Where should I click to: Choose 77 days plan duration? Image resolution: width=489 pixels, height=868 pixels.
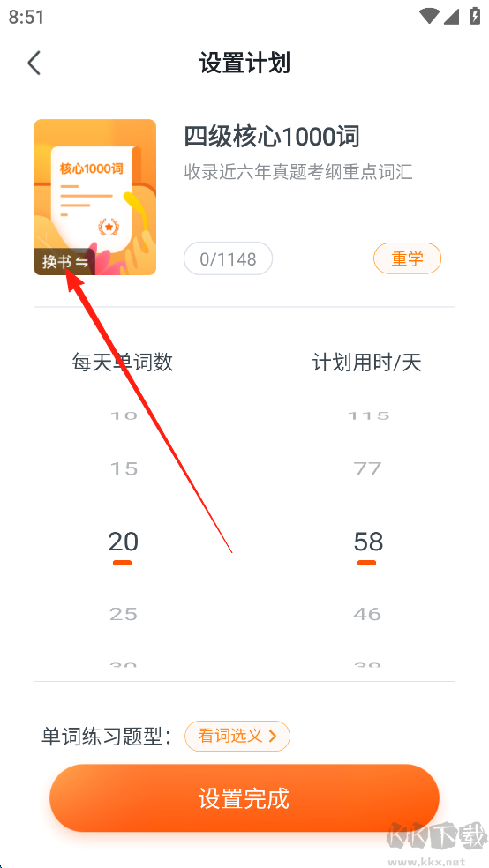click(368, 469)
